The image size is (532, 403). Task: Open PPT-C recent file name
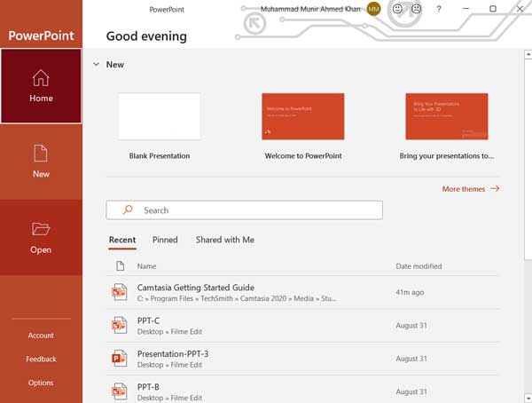[x=148, y=320]
